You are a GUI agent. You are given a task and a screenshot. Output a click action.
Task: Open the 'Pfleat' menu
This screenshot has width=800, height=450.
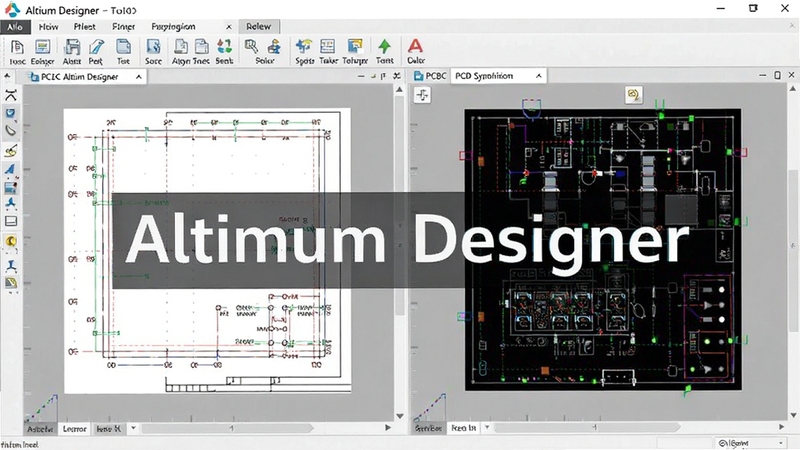[85, 27]
